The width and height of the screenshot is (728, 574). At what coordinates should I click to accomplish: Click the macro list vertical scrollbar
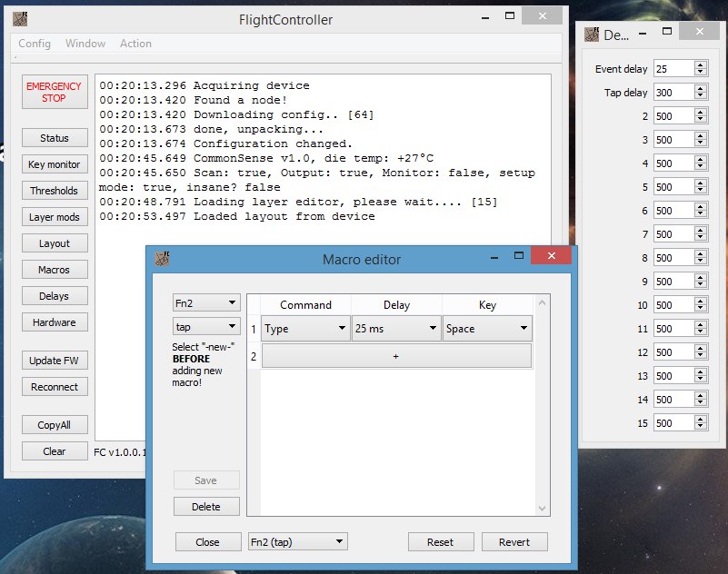tap(543, 404)
